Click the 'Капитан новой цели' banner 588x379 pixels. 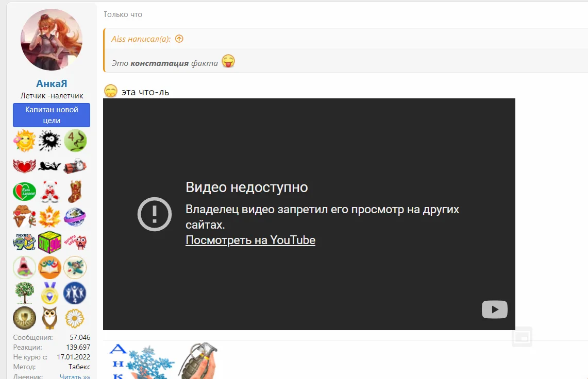click(x=51, y=115)
